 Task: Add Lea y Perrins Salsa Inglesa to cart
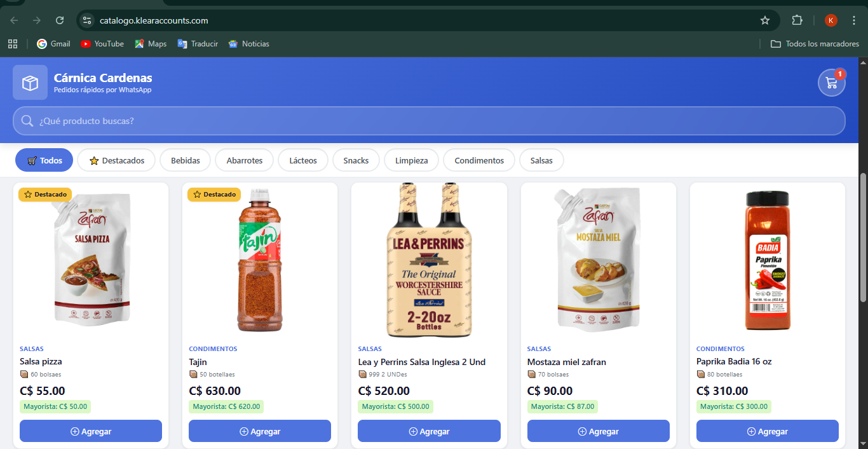point(429,431)
